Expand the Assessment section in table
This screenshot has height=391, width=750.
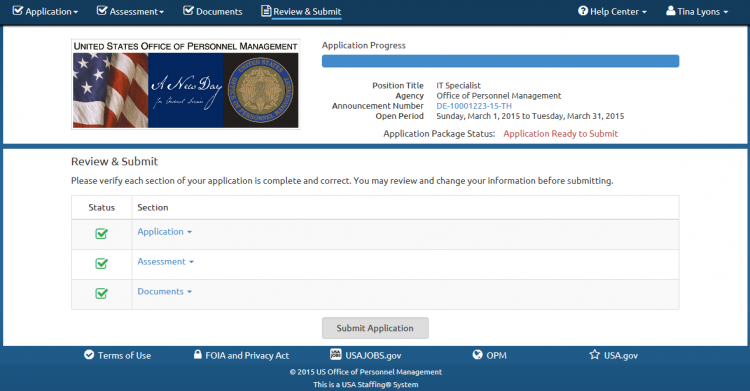[x=165, y=262]
